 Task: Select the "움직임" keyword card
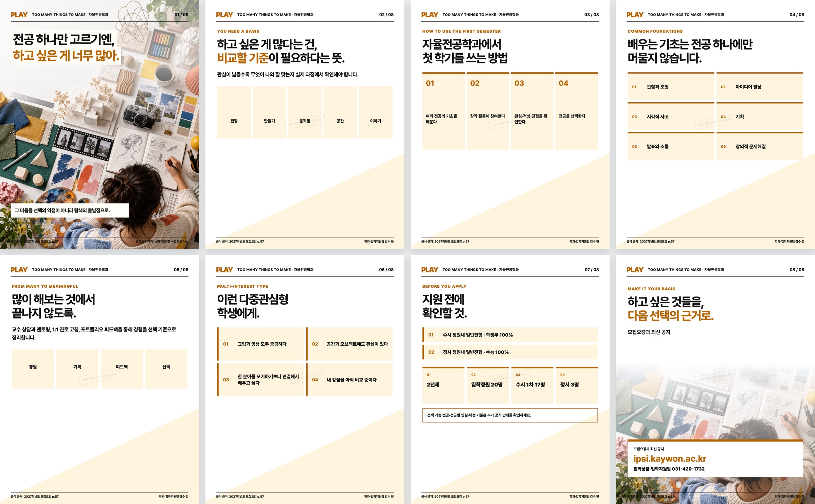(305, 112)
